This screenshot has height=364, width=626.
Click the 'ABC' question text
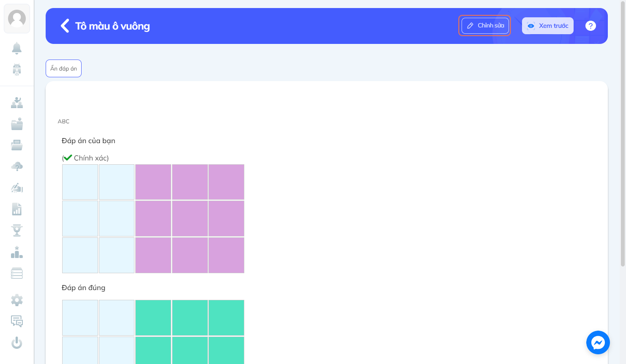63,122
